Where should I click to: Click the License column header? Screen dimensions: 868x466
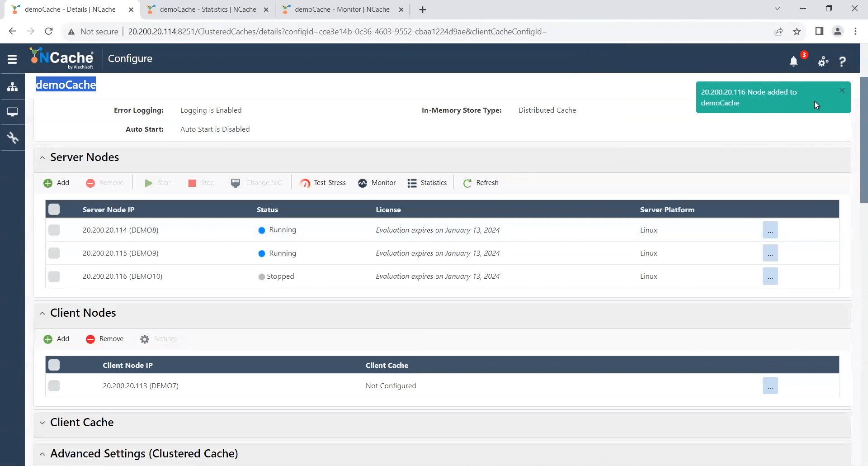click(388, 209)
